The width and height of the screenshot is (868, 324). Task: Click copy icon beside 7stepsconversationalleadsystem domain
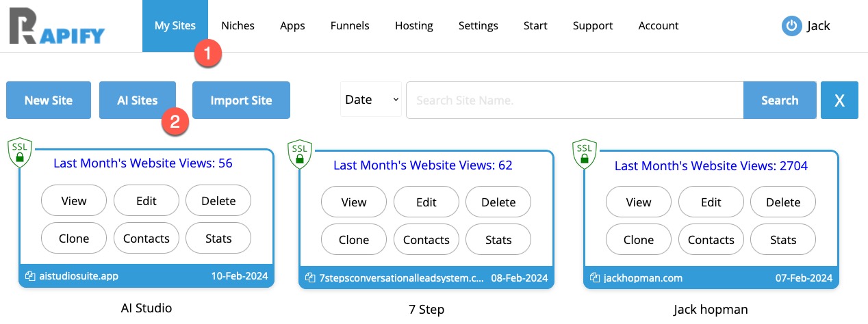click(311, 278)
